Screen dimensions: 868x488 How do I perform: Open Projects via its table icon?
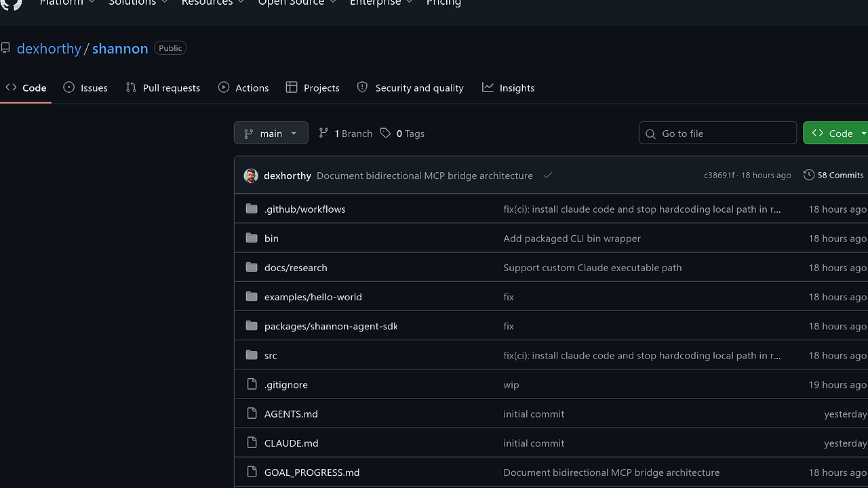coord(292,87)
